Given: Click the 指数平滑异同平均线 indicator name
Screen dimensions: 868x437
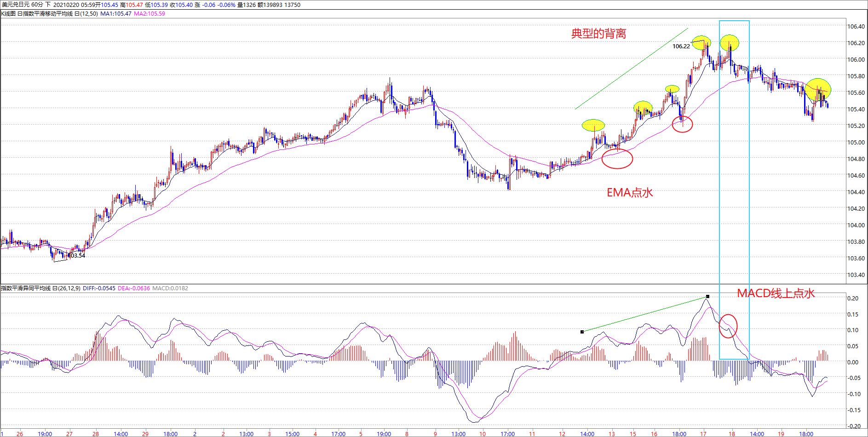Looking at the screenshot, I should 26,288.
